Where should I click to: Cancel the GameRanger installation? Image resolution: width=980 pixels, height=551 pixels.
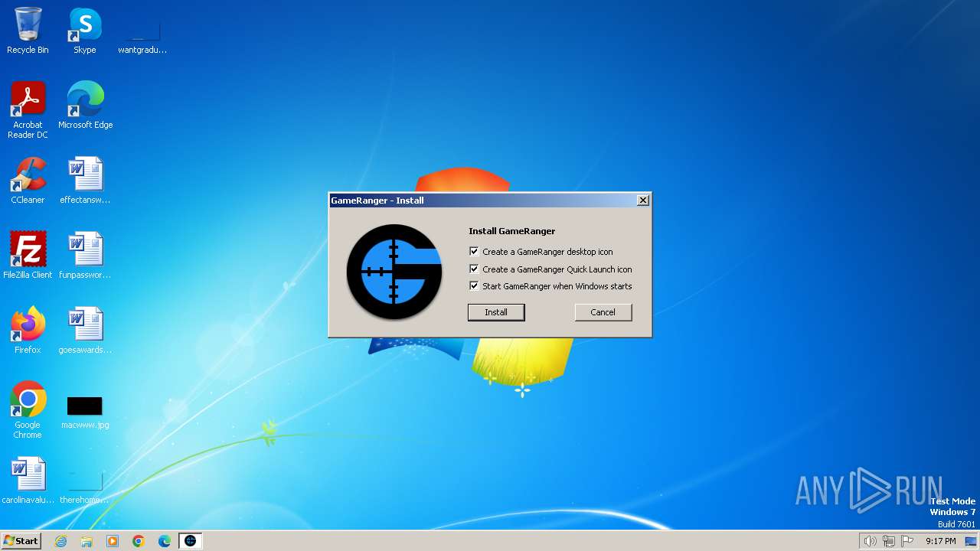click(603, 312)
